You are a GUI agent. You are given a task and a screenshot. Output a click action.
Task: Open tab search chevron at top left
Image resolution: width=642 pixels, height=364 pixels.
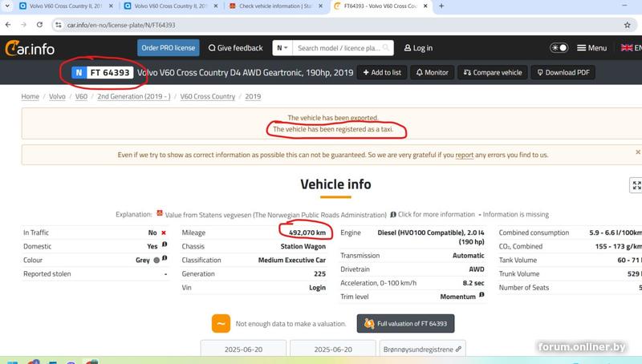click(x=7, y=6)
